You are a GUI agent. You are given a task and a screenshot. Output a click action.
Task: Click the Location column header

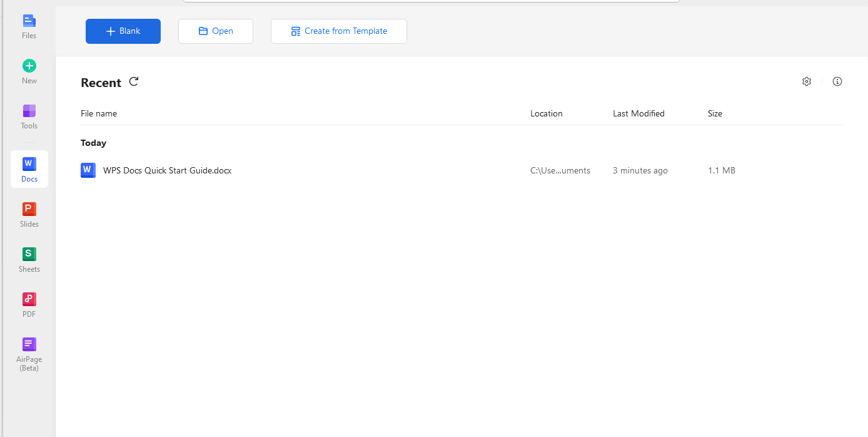(x=547, y=113)
